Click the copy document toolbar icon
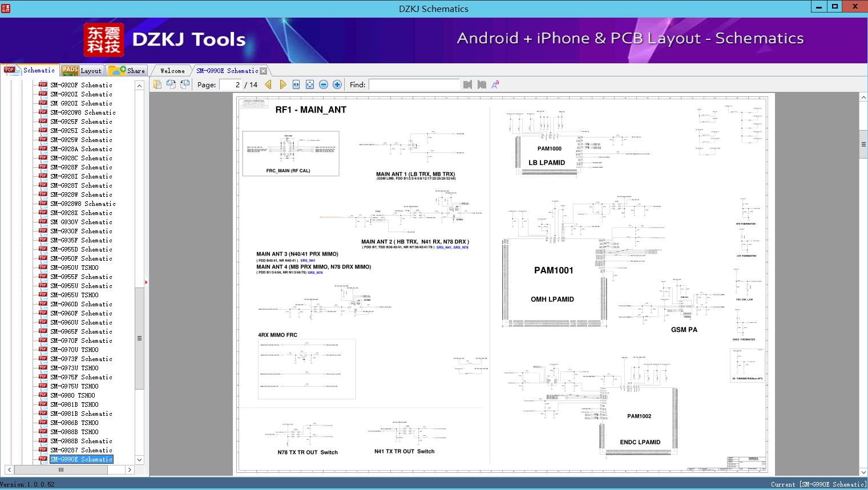This screenshot has width=868, height=490. (158, 84)
